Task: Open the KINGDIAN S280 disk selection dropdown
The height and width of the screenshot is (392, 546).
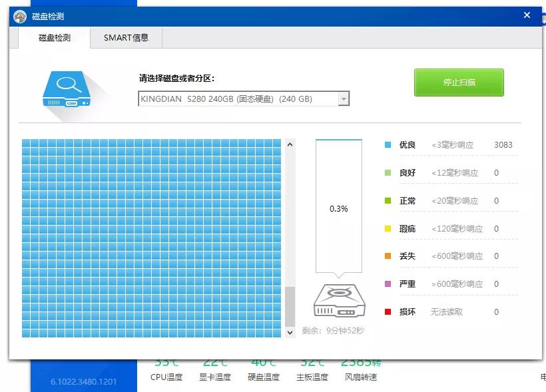Action: tap(240, 98)
